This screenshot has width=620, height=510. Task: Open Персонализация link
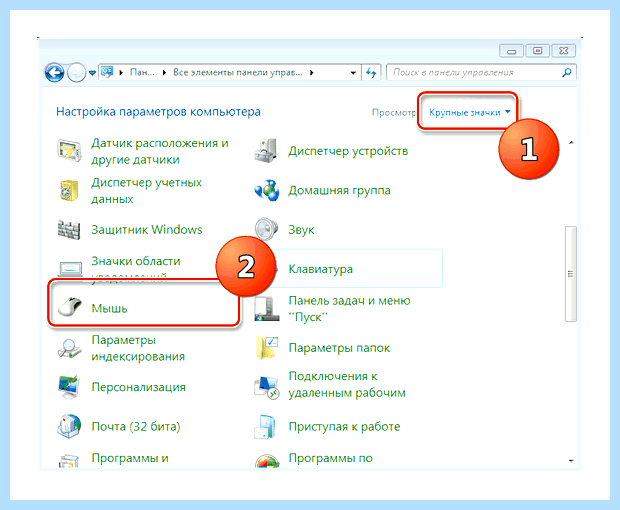pyautogui.click(x=138, y=387)
